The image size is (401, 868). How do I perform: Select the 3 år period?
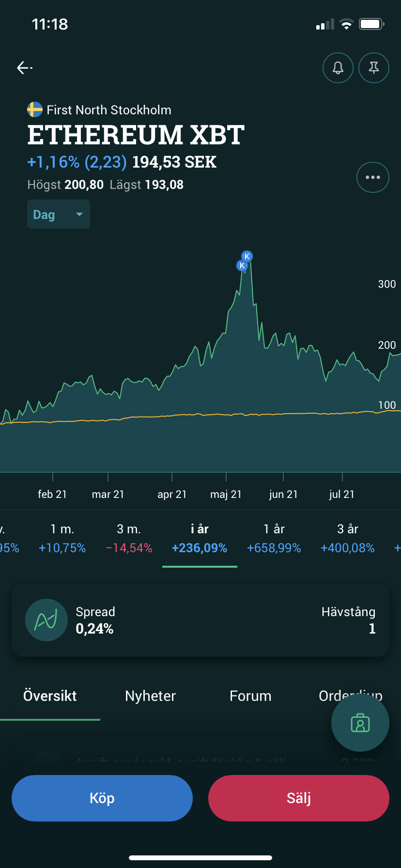point(348,539)
